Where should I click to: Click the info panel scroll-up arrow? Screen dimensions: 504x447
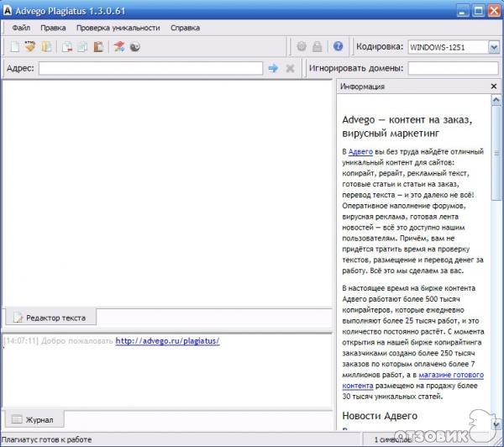(x=496, y=100)
